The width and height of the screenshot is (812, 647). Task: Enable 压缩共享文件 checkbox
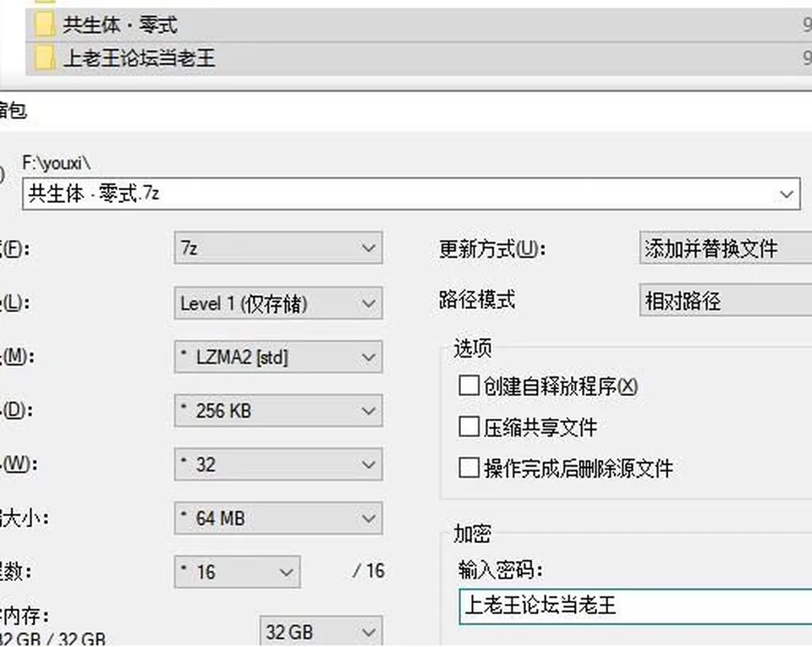pyautogui.click(x=469, y=427)
